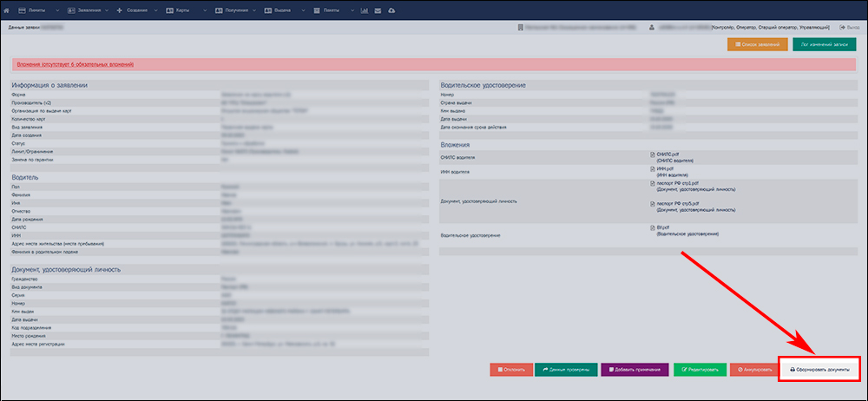
Task: Open the statistics chart icon
Action: 365,10
